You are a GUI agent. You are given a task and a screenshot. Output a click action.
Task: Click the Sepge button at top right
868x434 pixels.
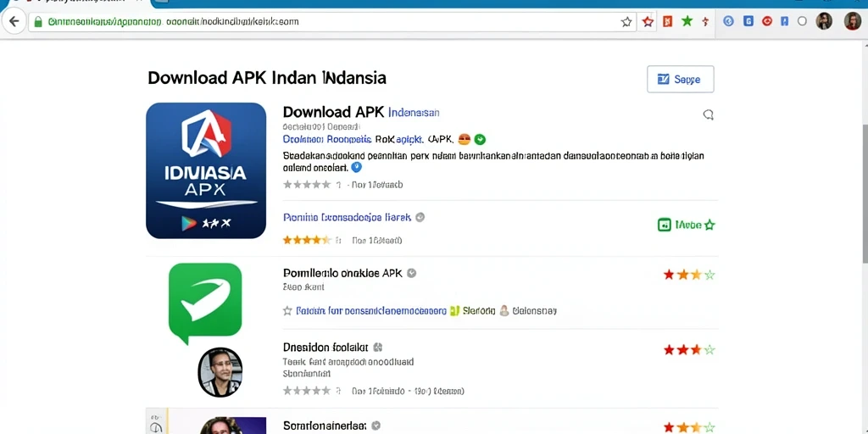(681, 79)
